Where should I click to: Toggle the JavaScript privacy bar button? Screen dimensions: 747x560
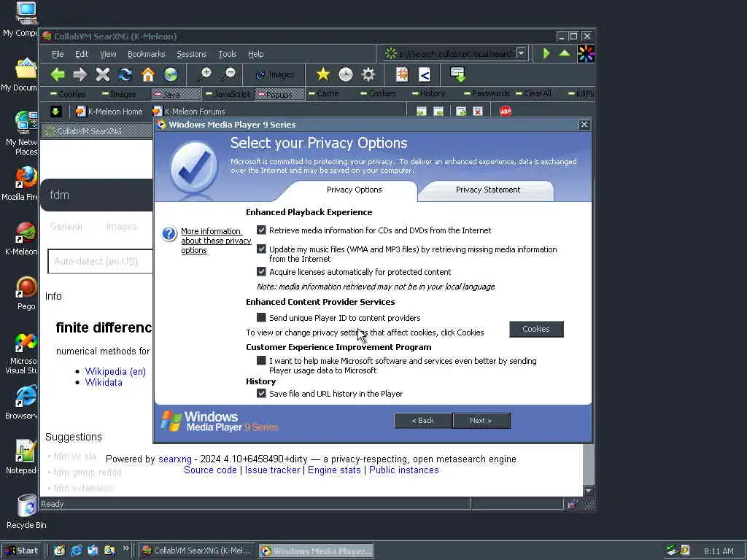pyautogui.click(x=228, y=94)
